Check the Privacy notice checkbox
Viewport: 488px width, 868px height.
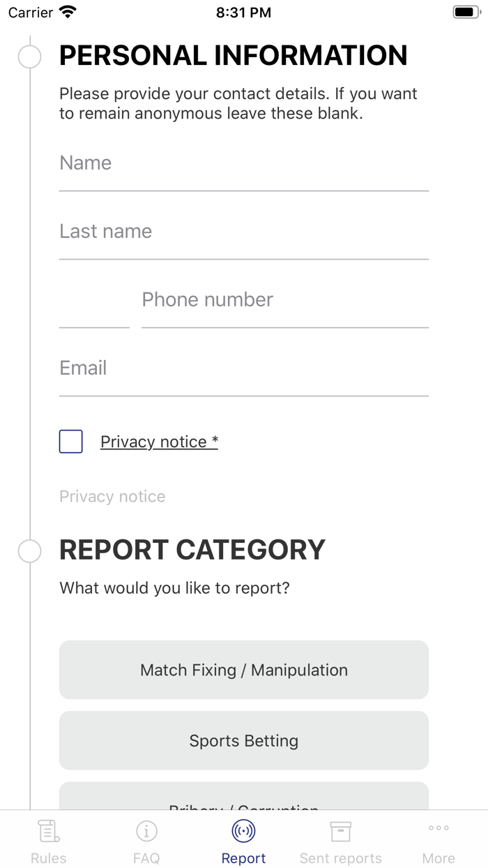[71, 442]
